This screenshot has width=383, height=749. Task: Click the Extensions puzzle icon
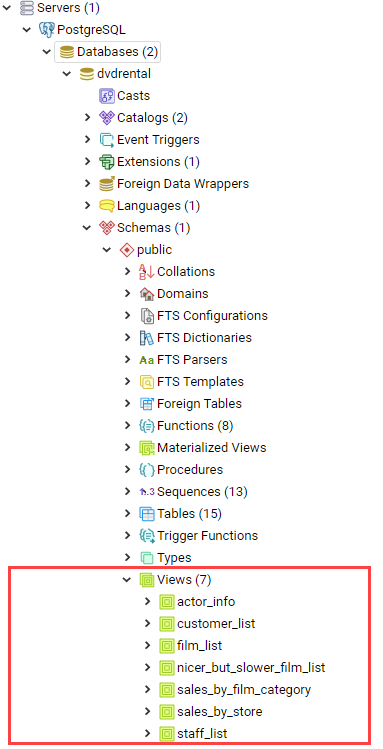pos(106,161)
